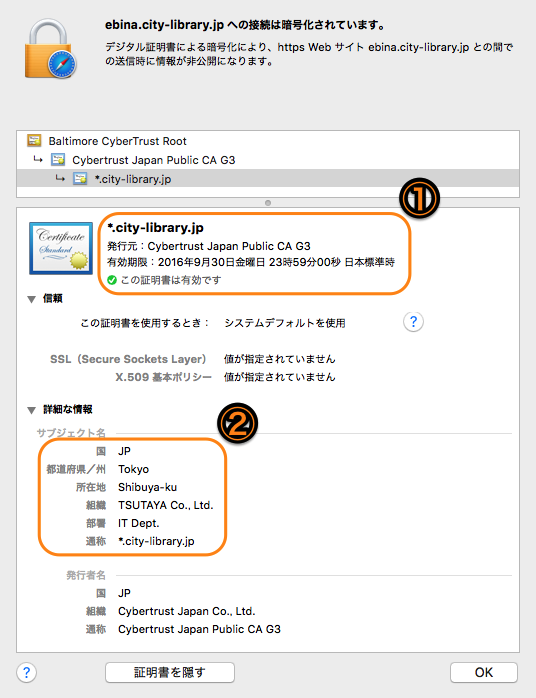Click 証明書を隠す button
The width and height of the screenshot is (536, 698).
pyautogui.click(x=170, y=672)
